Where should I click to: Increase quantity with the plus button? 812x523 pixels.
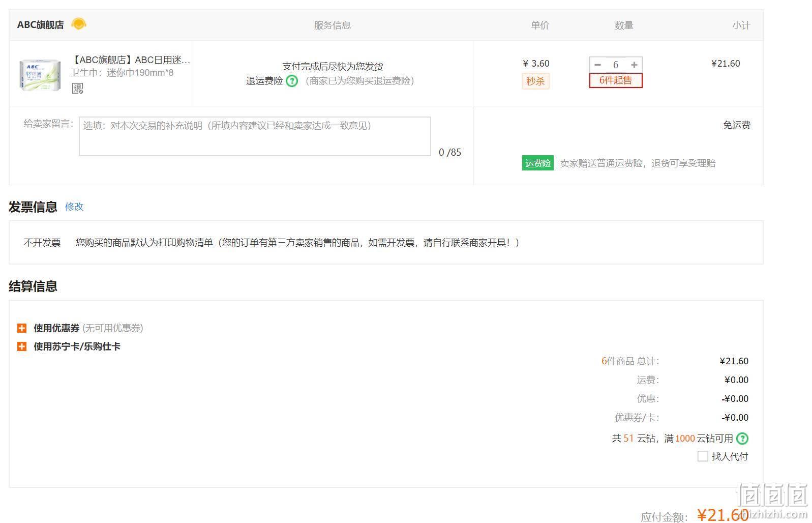point(634,65)
